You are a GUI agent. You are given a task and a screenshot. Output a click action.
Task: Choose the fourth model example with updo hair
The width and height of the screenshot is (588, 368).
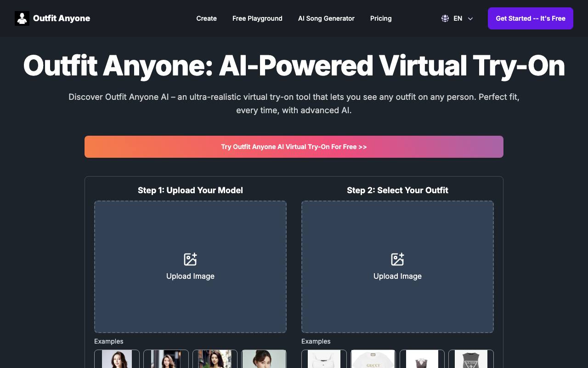[264, 359]
